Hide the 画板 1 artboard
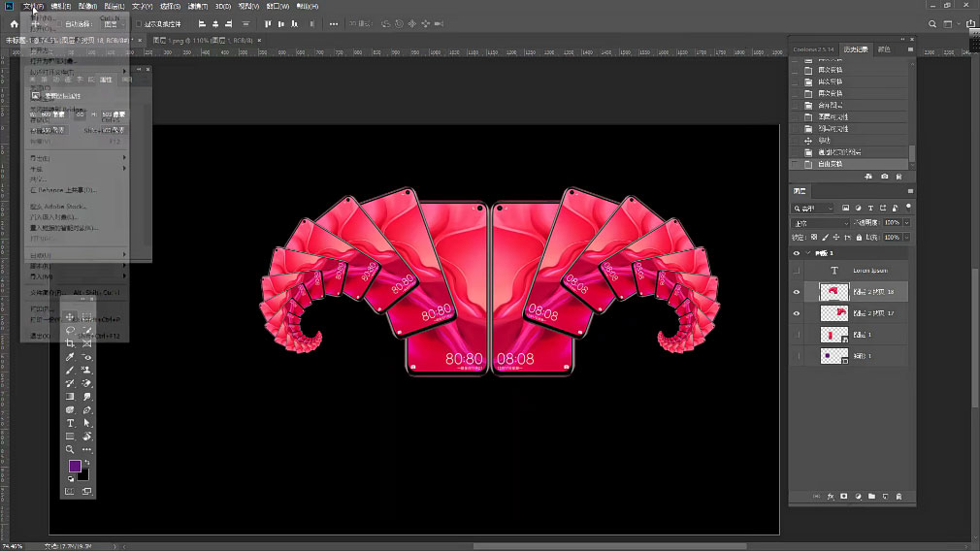The height and width of the screenshot is (551, 980). [797, 253]
